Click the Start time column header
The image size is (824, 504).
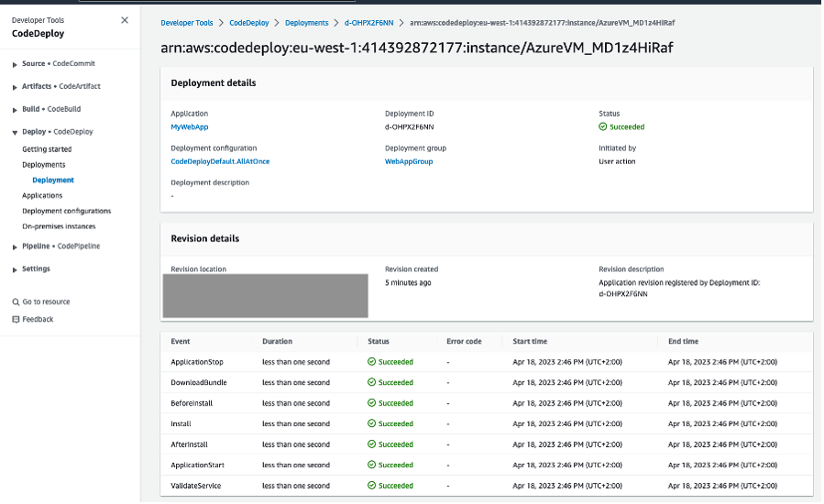point(530,342)
